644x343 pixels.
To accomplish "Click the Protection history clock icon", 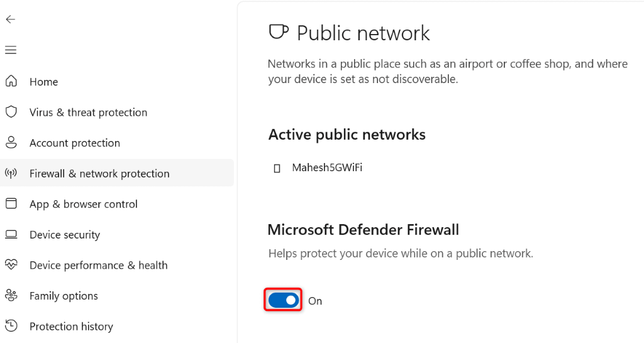I will 11,326.
